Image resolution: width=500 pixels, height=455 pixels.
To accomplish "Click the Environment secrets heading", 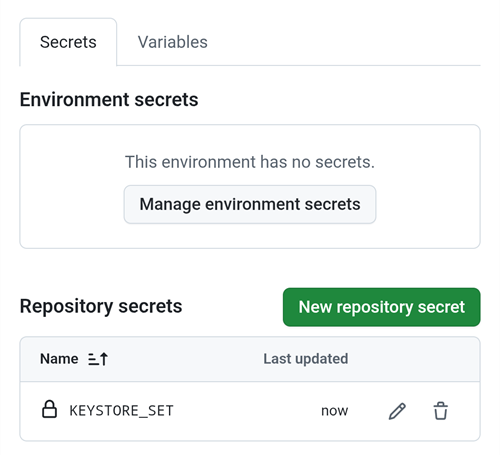I will point(109,99).
